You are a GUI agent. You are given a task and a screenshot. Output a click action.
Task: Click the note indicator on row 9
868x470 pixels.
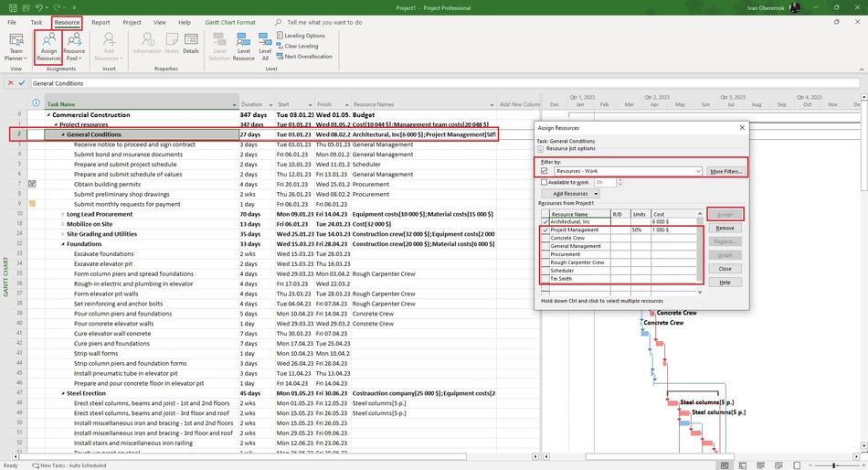[32, 204]
